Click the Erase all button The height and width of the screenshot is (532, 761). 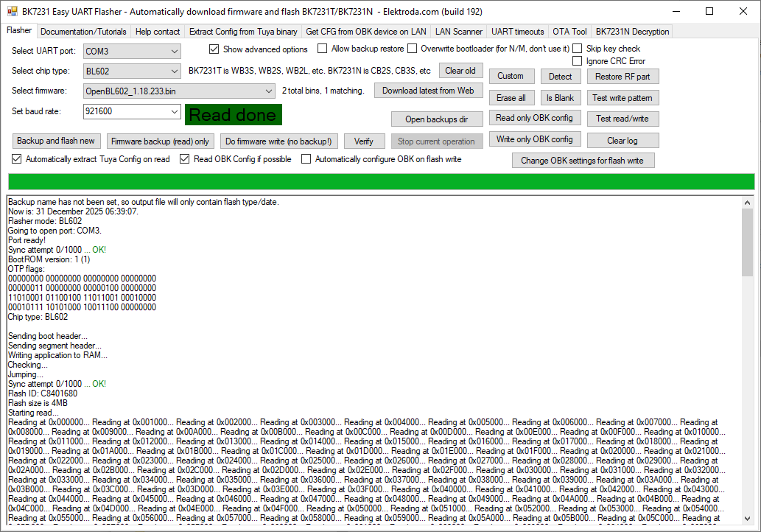pos(511,98)
